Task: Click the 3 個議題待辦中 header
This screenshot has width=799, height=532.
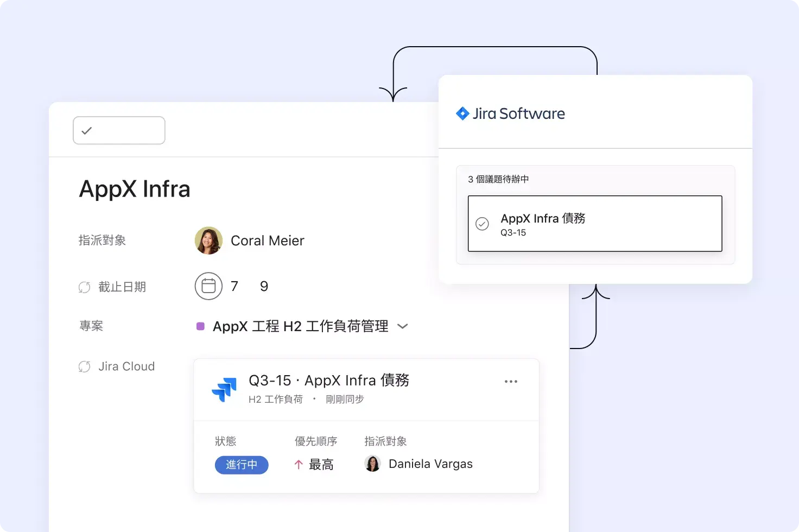Action: point(498,179)
